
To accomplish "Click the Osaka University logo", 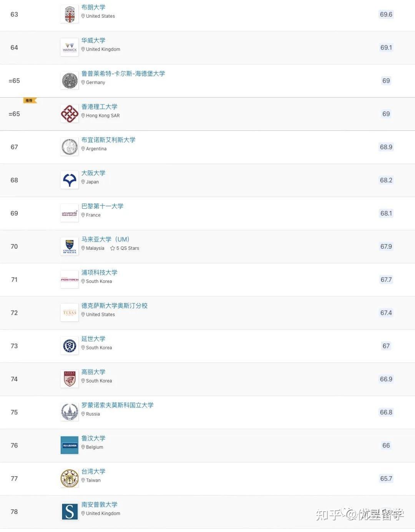I will [x=69, y=180].
